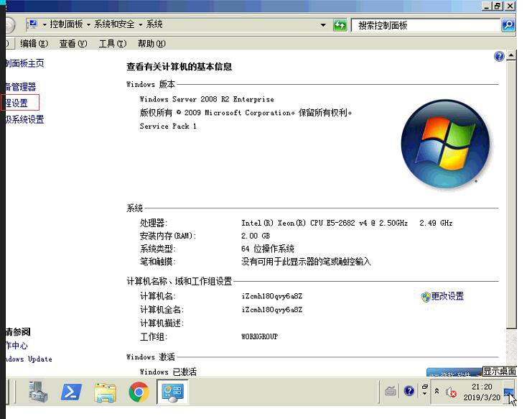Click the 2.00 GB RAM value
The width and height of the screenshot is (532, 419).
256,236
